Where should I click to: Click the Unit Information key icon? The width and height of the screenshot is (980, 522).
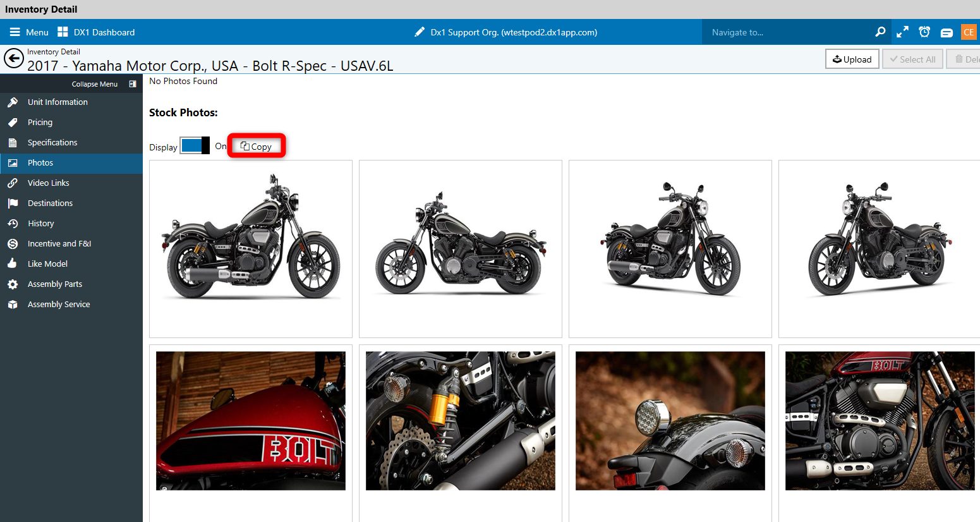click(13, 102)
